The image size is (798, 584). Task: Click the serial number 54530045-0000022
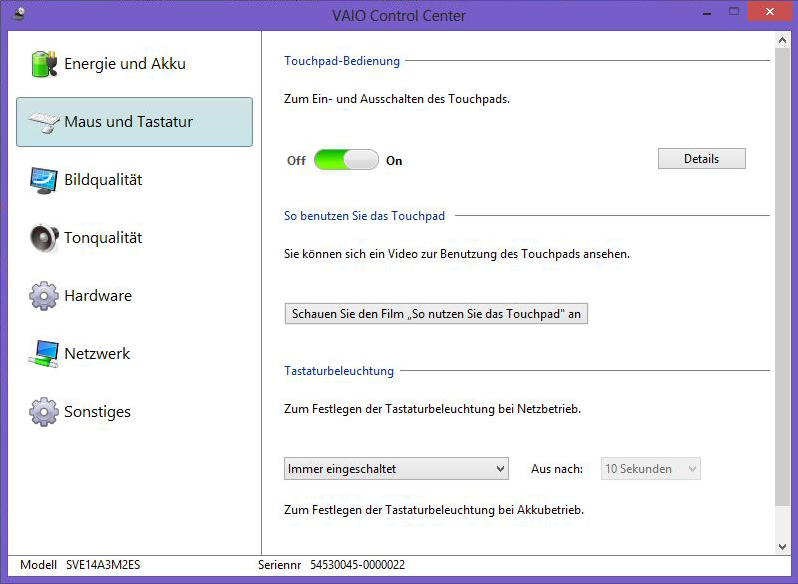(358, 565)
